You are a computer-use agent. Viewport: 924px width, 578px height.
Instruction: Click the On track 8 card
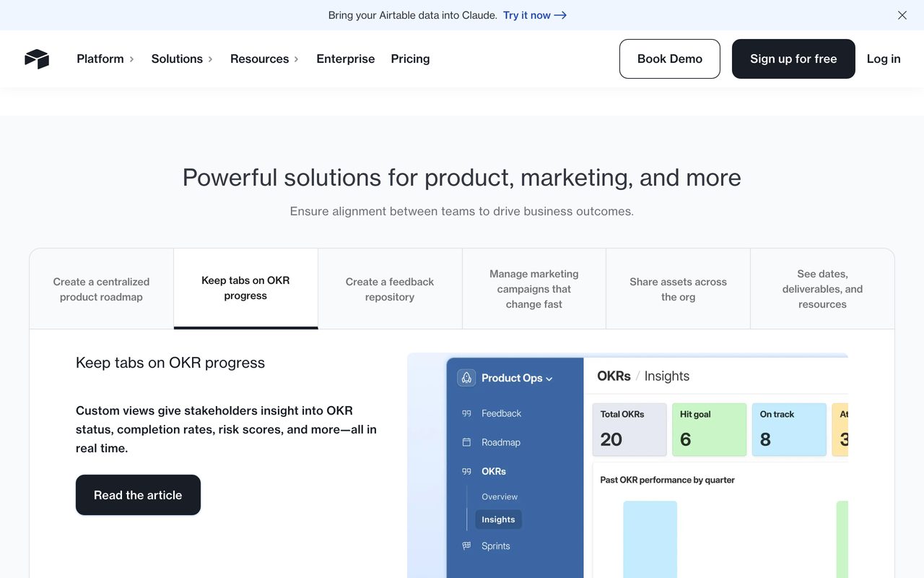(789, 430)
